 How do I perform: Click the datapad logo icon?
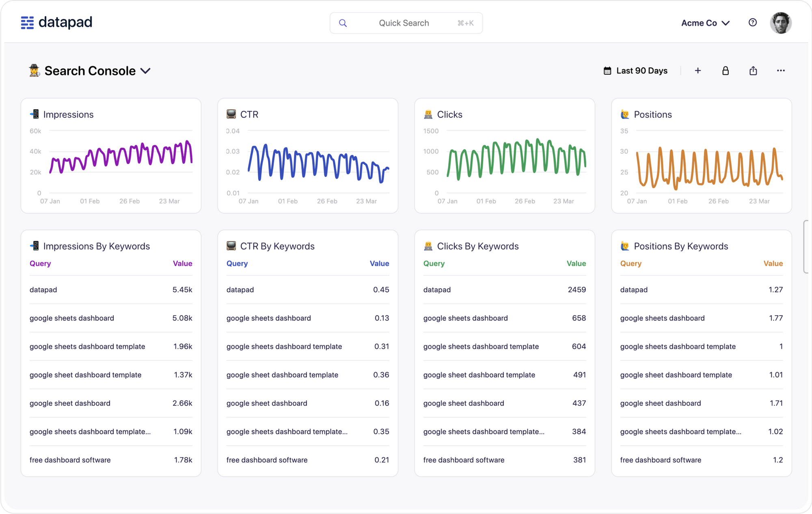click(x=27, y=23)
